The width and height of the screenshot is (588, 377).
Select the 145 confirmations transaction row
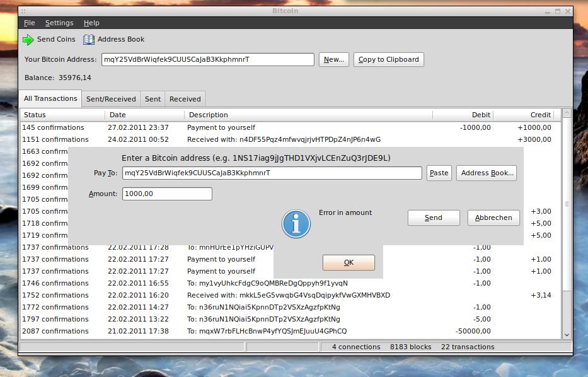coord(291,127)
